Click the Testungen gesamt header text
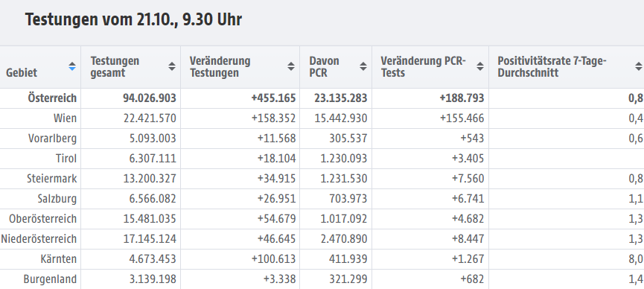This screenshot has height=289, width=644. 115,66
